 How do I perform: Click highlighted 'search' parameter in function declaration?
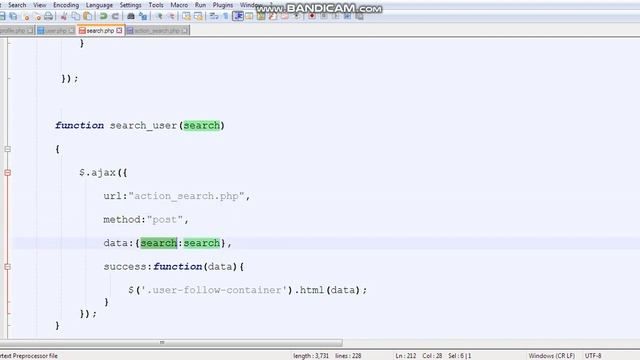202,125
